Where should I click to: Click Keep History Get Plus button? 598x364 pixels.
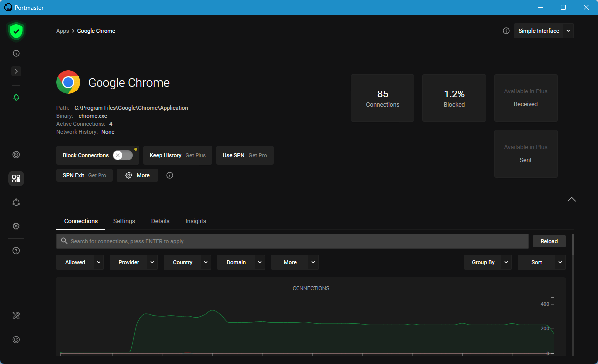point(178,155)
